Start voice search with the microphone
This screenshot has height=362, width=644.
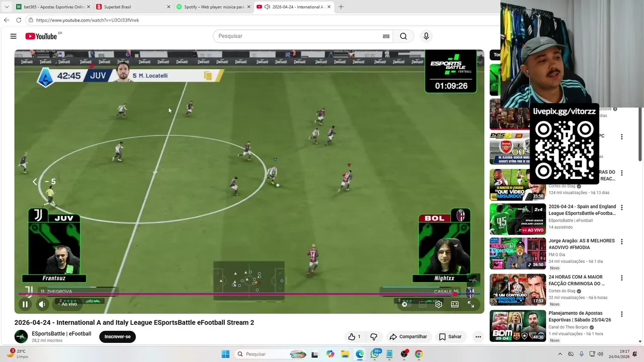pos(426,36)
